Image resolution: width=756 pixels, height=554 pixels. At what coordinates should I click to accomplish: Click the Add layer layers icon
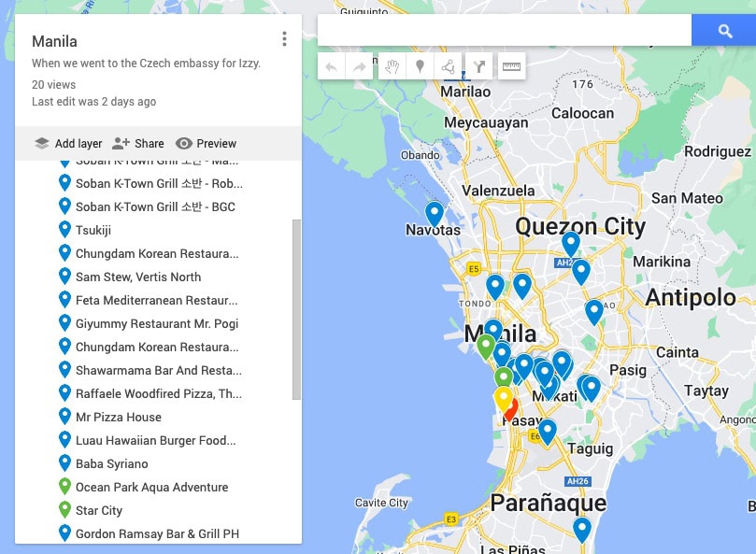tap(42, 143)
